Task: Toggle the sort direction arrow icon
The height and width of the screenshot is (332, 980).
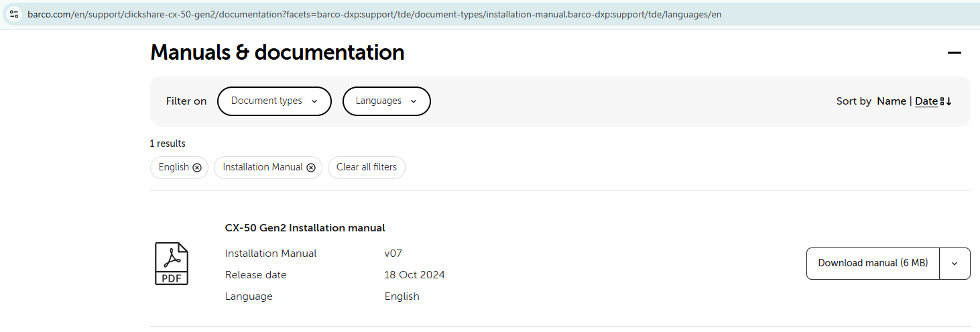Action: tap(946, 101)
